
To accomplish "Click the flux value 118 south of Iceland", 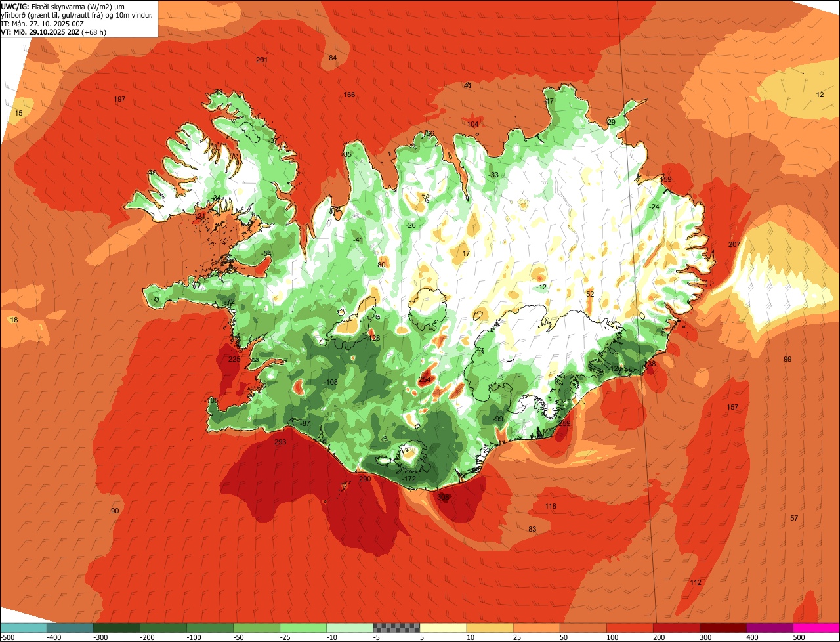I will (x=551, y=506).
